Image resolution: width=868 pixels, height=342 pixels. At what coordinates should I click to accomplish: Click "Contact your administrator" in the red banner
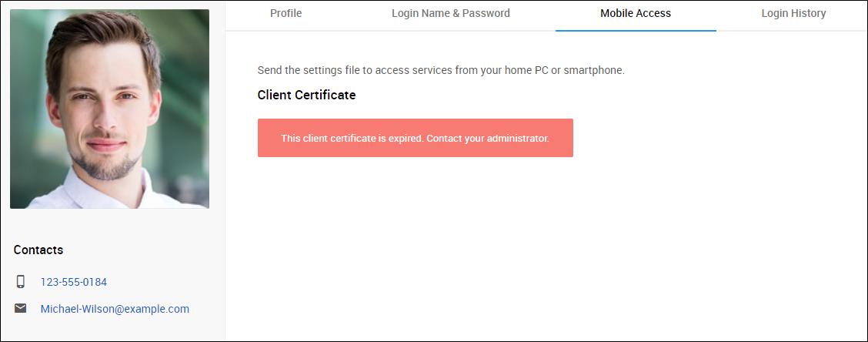(x=488, y=139)
